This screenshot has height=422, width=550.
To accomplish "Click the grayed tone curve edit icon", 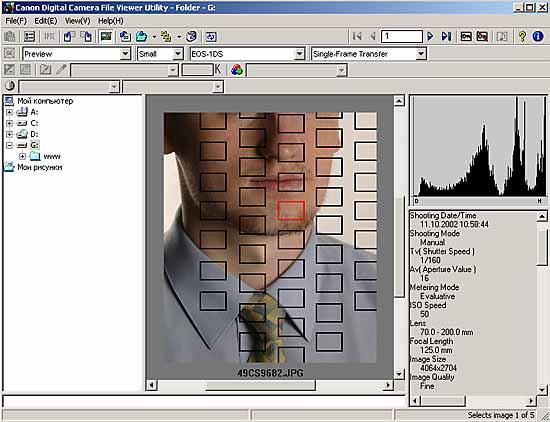I will coord(45,69).
